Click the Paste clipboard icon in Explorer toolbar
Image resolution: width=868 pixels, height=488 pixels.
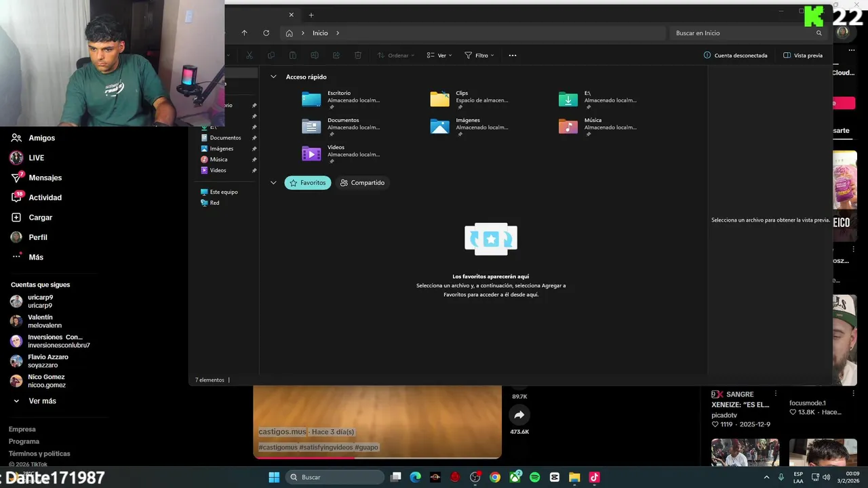pos(293,55)
